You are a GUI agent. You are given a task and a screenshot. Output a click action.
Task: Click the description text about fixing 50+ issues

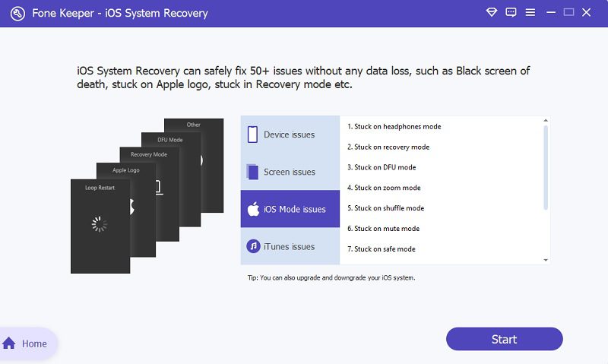(303, 78)
